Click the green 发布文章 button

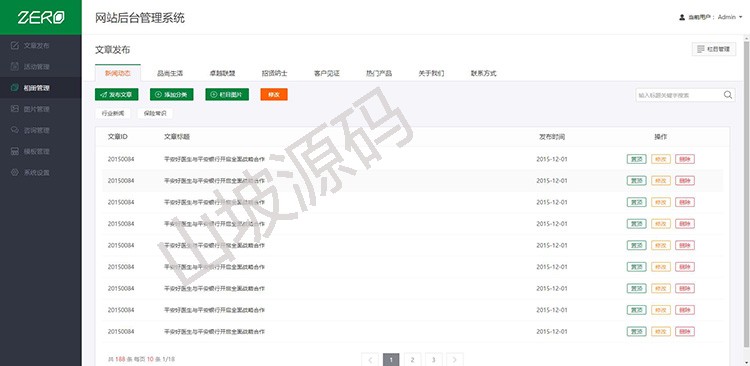117,95
